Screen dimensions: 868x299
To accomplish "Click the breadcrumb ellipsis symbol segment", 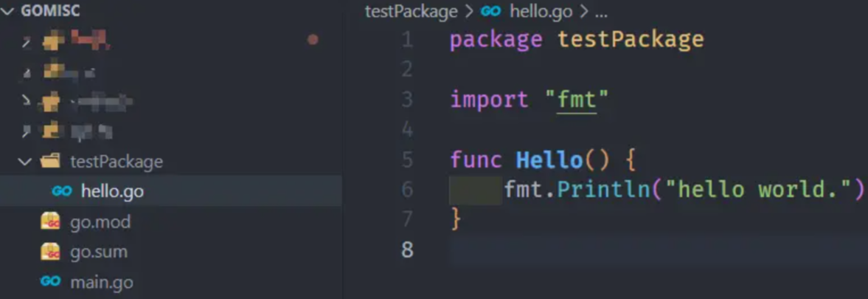I will coord(601,12).
